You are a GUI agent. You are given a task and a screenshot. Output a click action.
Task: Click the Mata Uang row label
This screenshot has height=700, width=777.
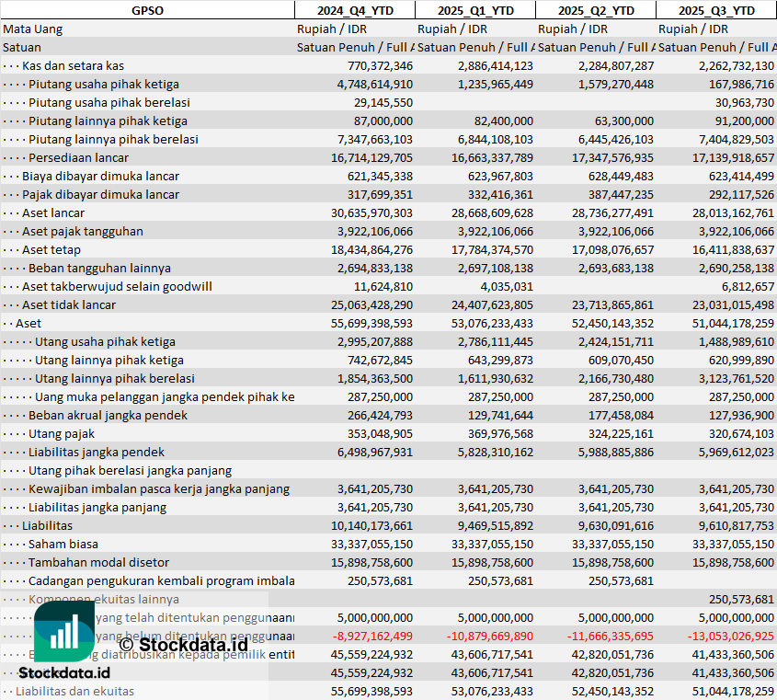click(33, 29)
